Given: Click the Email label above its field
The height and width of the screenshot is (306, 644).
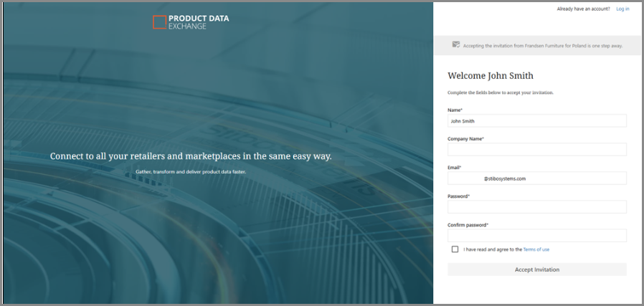Looking at the screenshot, I should click(455, 167).
